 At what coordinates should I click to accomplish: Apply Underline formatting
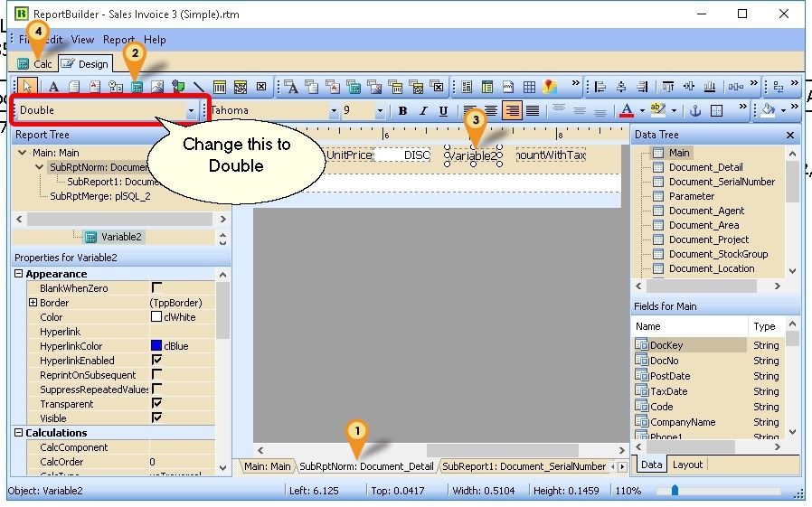pos(443,111)
